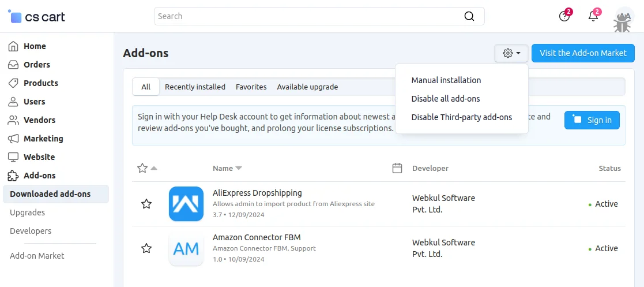Open the help question mark icon
This screenshot has width=644, height=287.
564,16
